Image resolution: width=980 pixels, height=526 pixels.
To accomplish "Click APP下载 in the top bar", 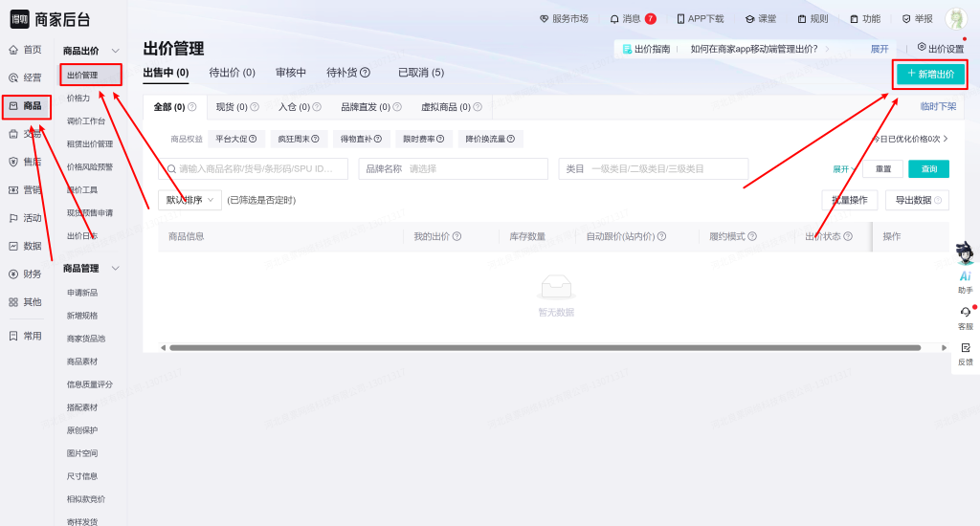I will (x=700, y=19).
